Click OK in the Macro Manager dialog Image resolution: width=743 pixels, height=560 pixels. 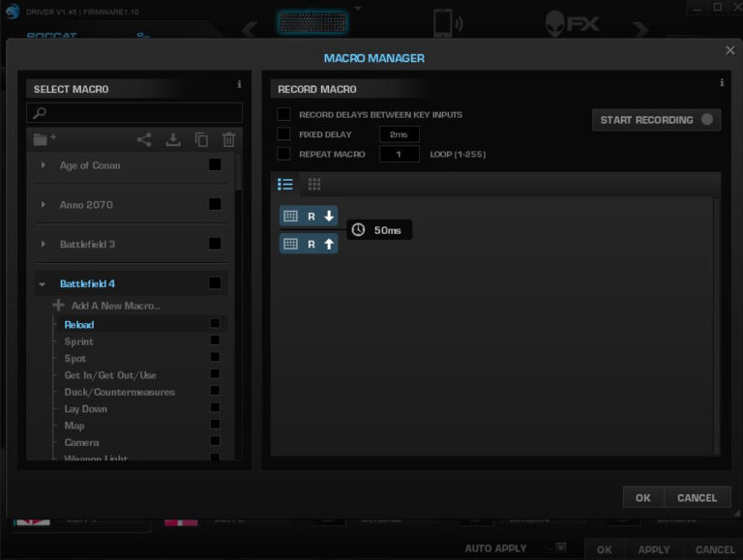643,497
